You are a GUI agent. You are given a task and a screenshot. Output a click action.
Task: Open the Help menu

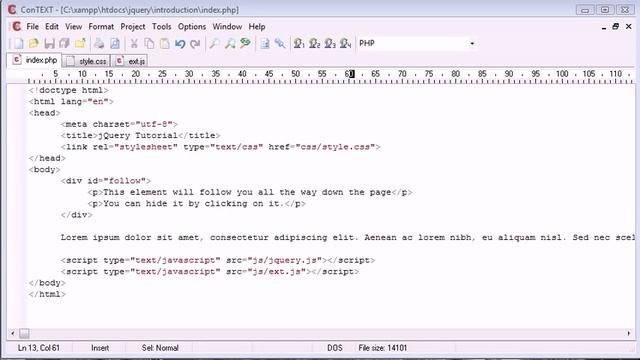coord(257,27)
